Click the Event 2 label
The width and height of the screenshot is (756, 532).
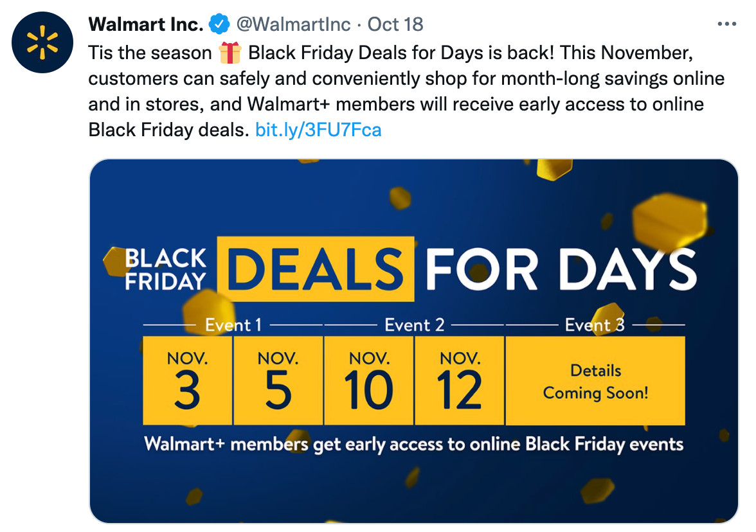[414, 325]
